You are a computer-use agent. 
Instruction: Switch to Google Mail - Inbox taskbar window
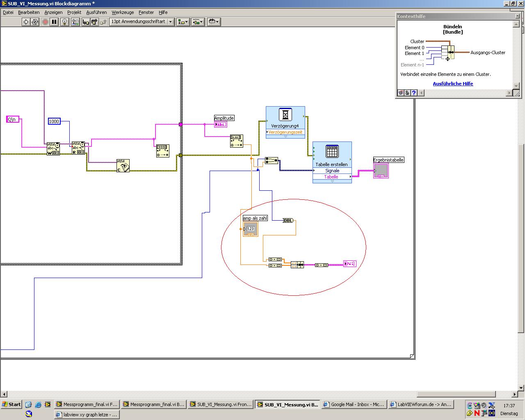(354, 404)
